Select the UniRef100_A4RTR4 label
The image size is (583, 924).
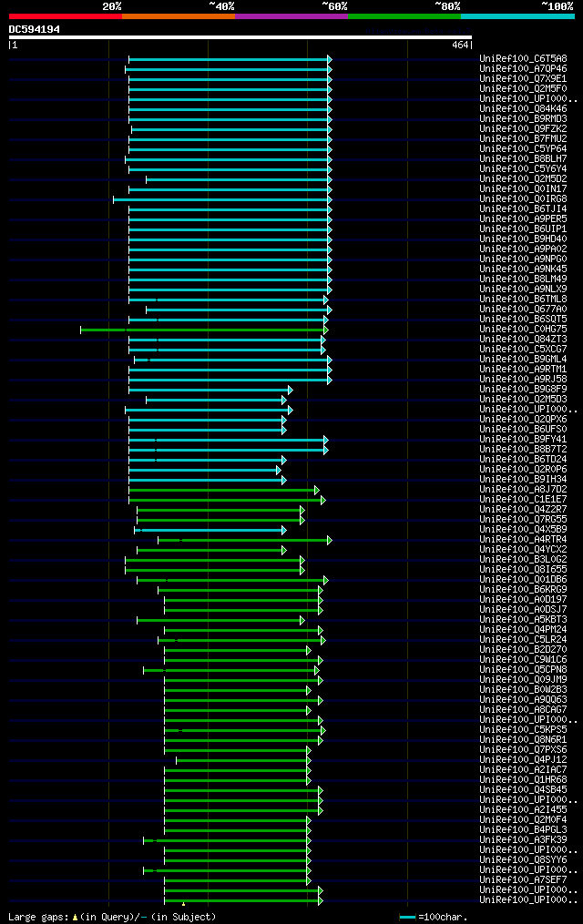tap(524, 540)
